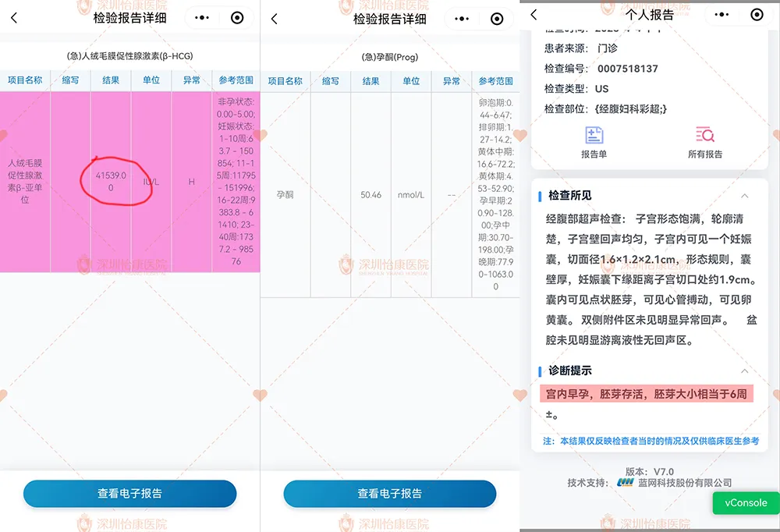This screenshot has height=532, width=780.
Task: Open three-dot menu on the Prog report
Action: 462,19
